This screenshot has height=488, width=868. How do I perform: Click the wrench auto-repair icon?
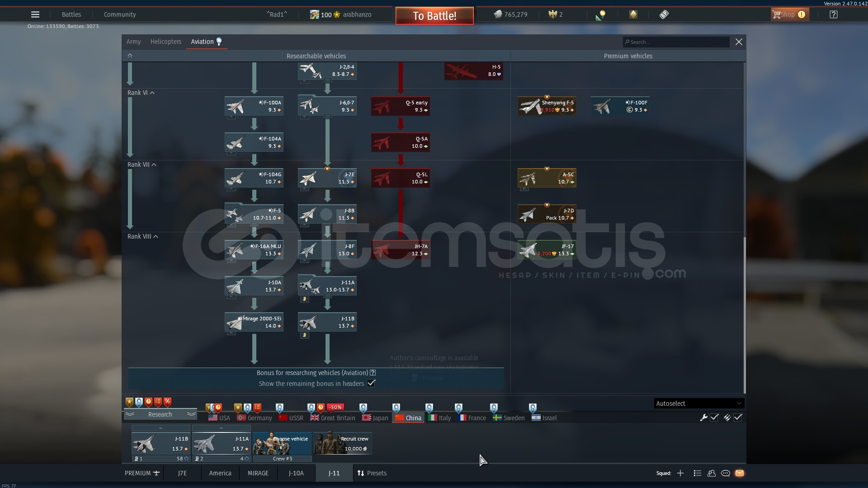[x=703, y=418]
